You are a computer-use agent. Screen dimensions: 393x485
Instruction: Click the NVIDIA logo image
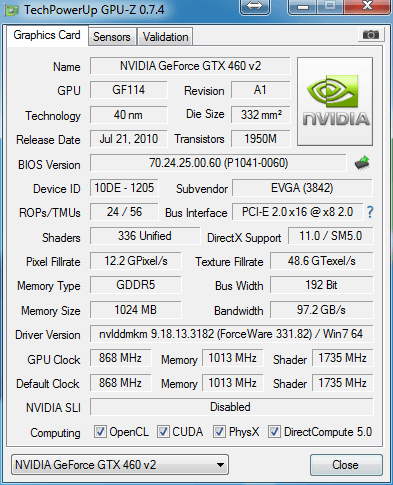click(335, 101)
